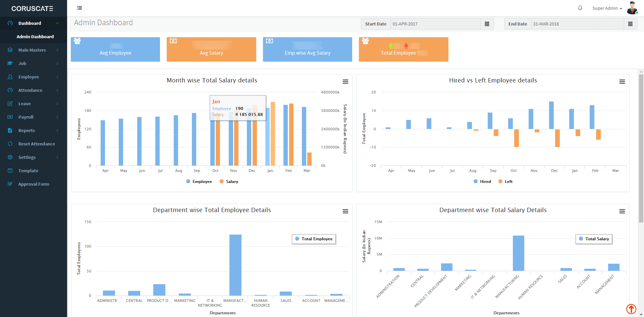Open Hired vs Left chart context menu
The width and height of the screenshot is (644, 317).
pyautogui.click(x=622, y=82)
